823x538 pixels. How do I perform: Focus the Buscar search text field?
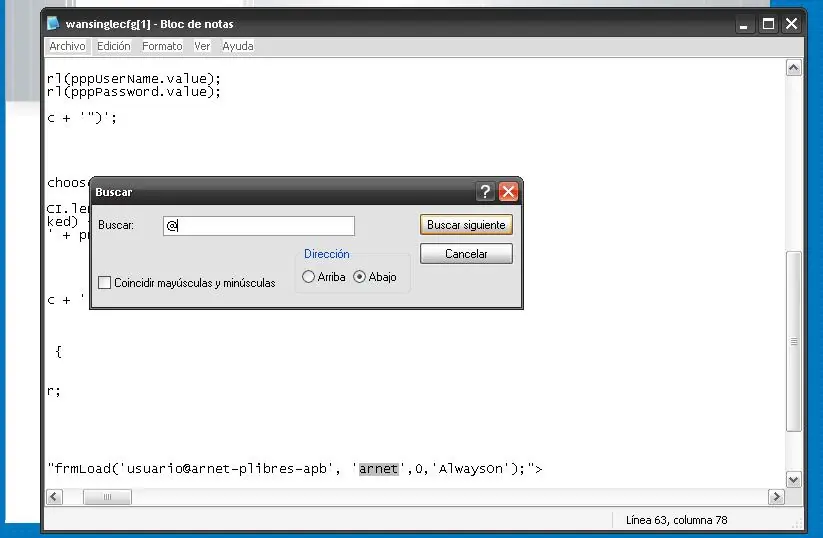pos(259,226)
